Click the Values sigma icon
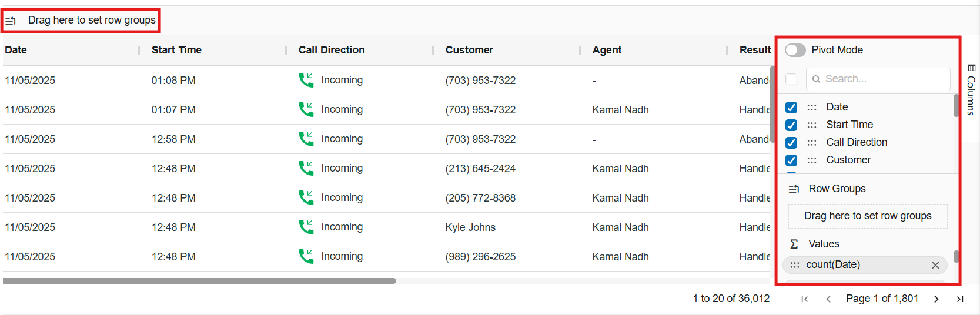980x315 pixels. tap(794, 244)
